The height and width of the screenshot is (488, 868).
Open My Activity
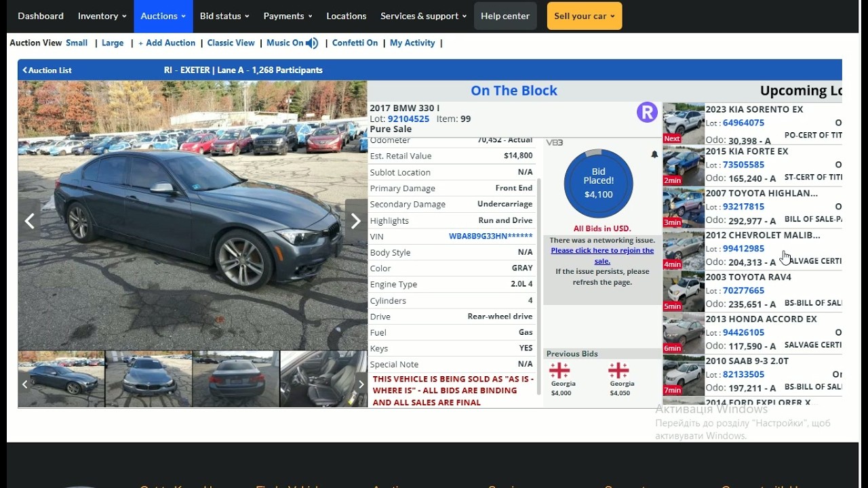tap(412, 43)
